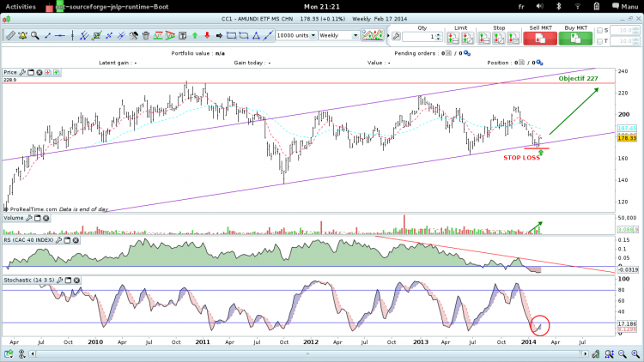Select the red down arrow drawing tool
Viewport: 644px width, 362px height.
(207, 36)
